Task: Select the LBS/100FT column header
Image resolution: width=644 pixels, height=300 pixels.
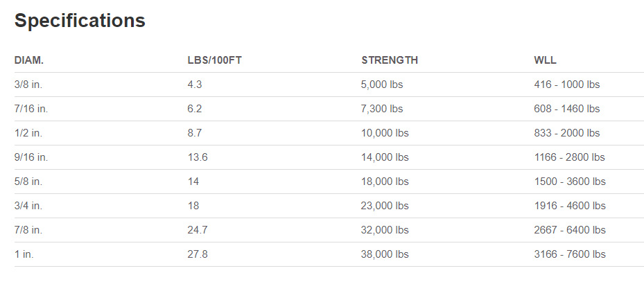Action: coord(214,60)
